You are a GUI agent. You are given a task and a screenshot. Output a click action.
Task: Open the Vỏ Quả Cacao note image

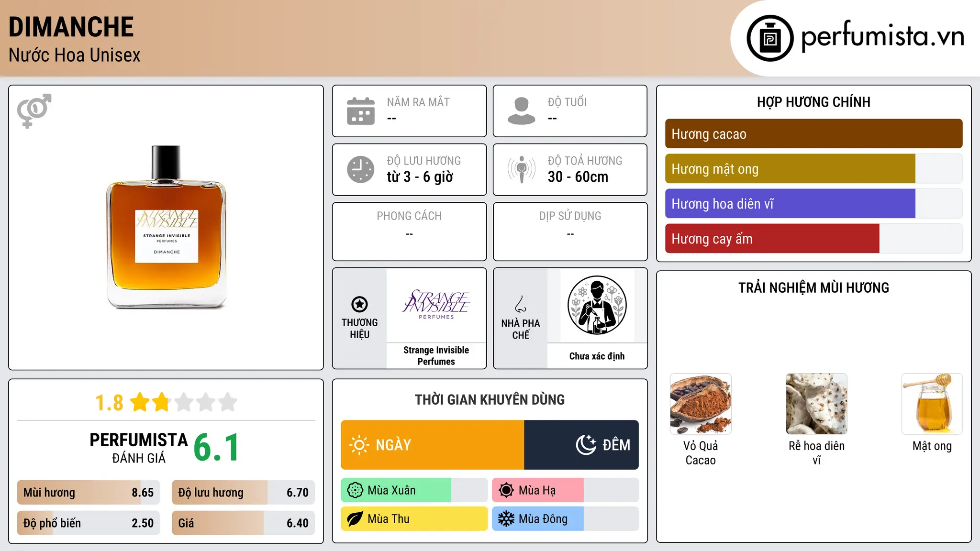click(701, 404)
